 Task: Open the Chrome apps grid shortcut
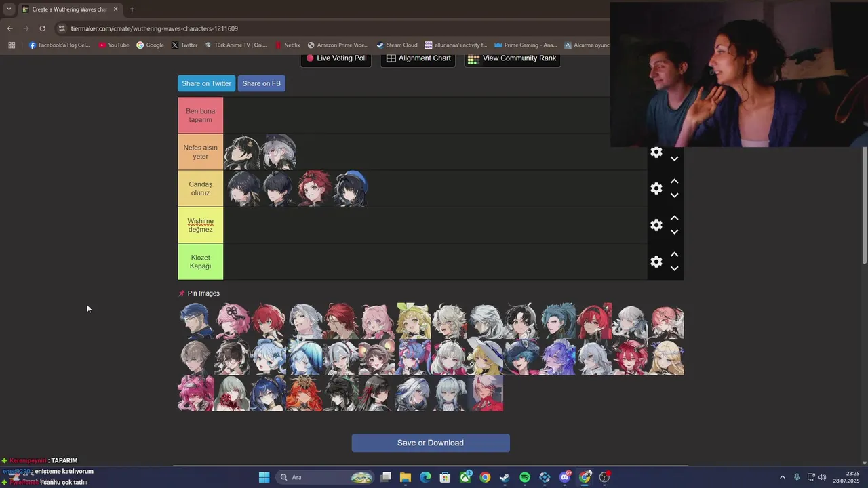pyautogui.click(x=12, y=45)
